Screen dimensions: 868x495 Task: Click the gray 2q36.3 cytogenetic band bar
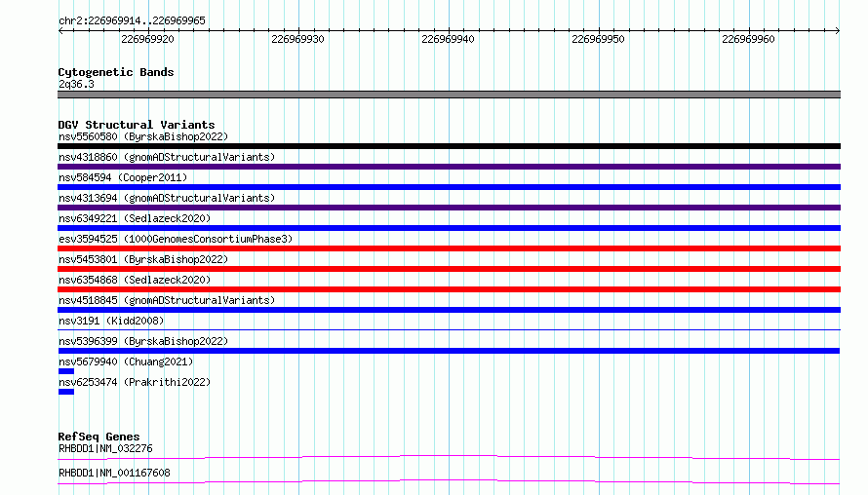449,95
